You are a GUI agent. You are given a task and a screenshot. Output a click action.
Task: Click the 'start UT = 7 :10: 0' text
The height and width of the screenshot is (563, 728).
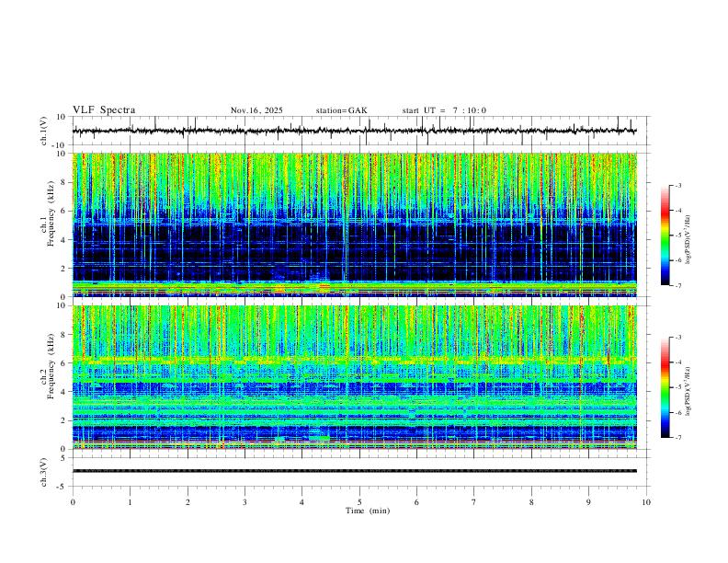point(444,110)
